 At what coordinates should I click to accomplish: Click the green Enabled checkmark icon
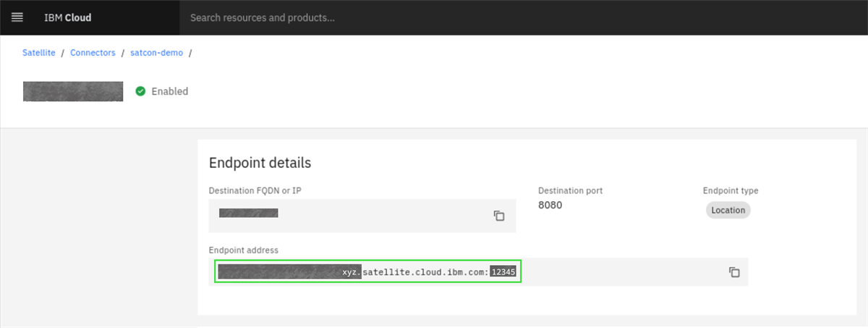point(140,91)
